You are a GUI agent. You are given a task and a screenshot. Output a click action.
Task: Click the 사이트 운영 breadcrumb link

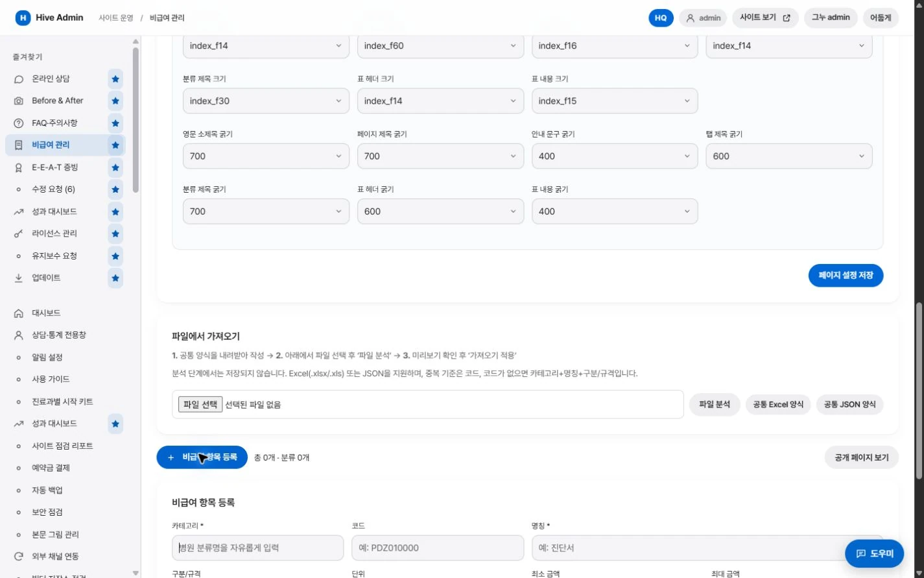tap(116, 18)
